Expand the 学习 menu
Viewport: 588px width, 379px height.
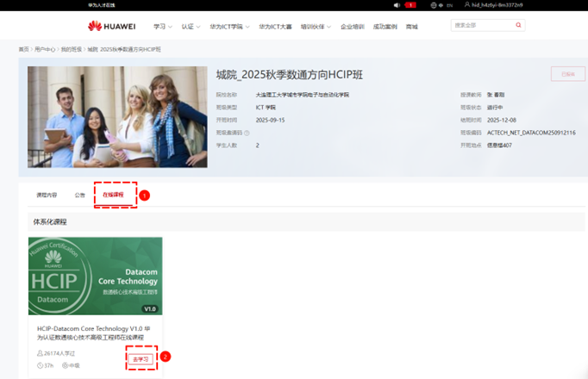click(x=163, y=27)
